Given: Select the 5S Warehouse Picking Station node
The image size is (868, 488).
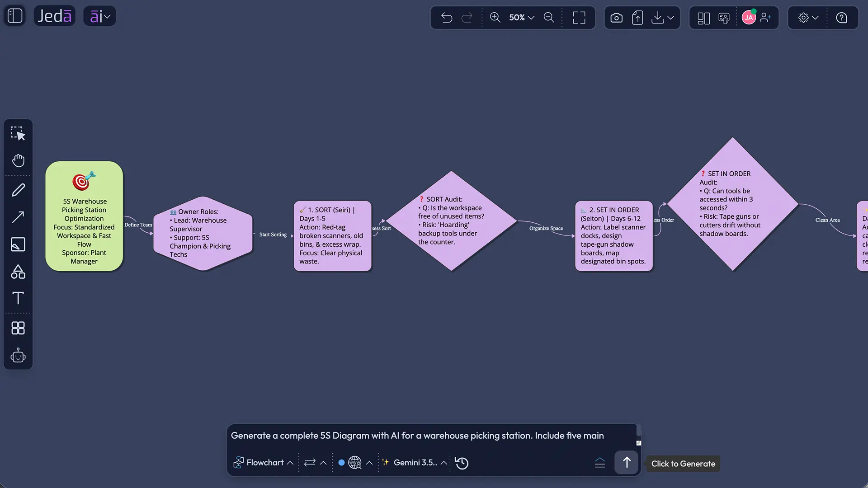Looking at the screenshot, I should click(x=84, y=216).
